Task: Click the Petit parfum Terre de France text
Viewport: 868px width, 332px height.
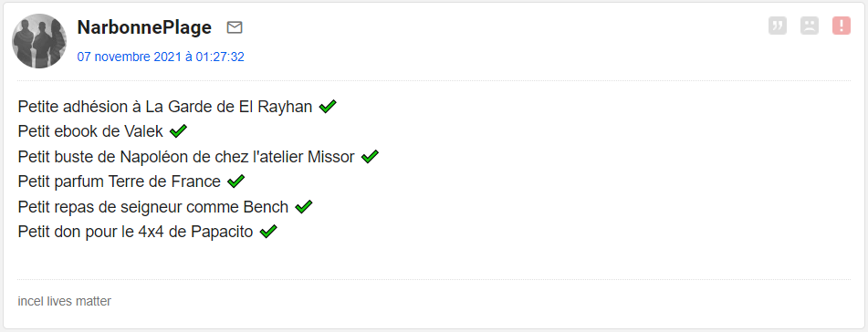Action: [x=119, y=182]
